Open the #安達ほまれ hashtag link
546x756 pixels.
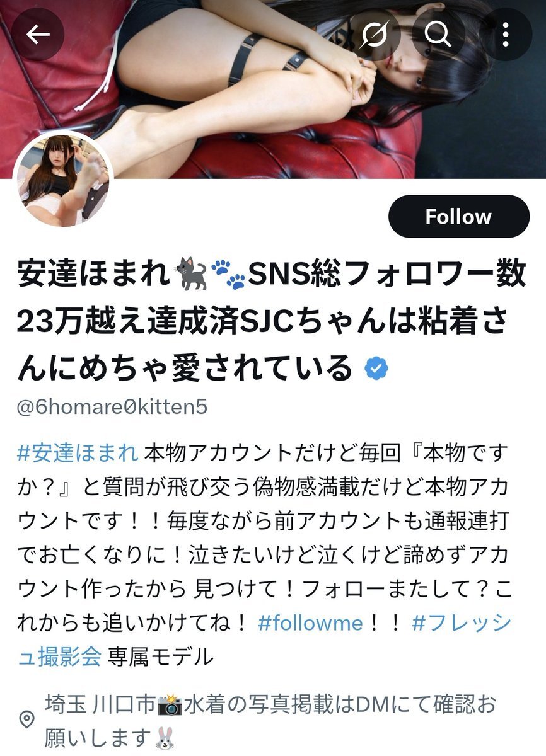[78, 452]
